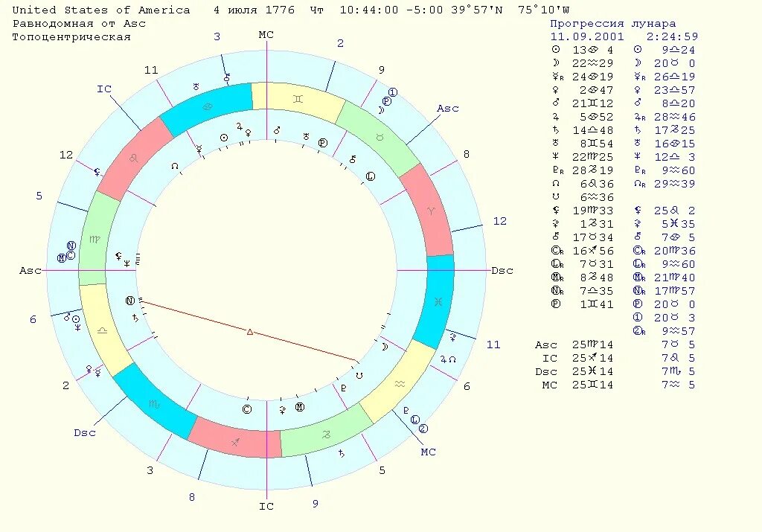The height and width of the screenshot is (532, 762).
Task: Click the circled 1 marker in outer ring
Action: (393, 92)
